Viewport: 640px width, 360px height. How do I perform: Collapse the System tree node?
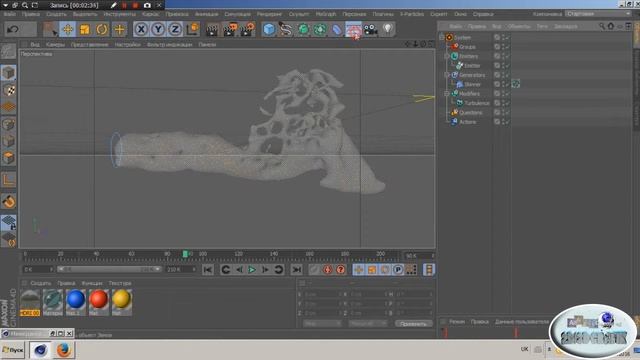point(442,37)
